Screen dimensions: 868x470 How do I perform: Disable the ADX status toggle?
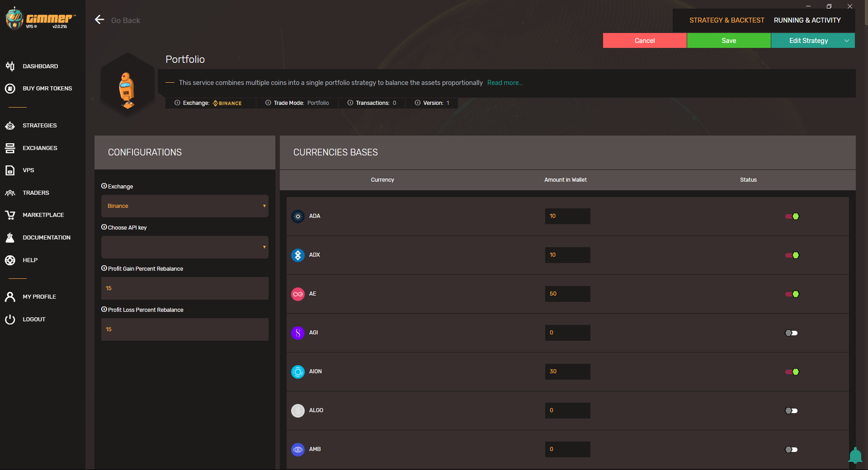pyautogui.click(x=792, y=255)
